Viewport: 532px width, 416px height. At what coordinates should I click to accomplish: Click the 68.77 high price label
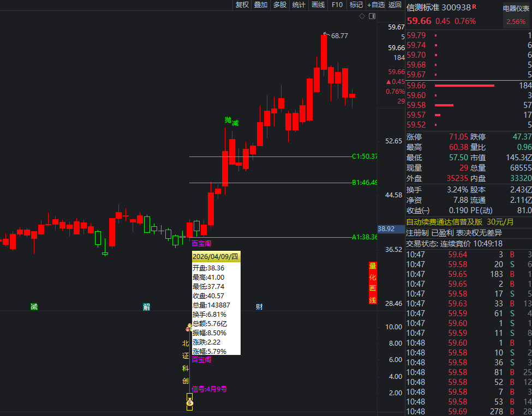[x=339, y=35]
